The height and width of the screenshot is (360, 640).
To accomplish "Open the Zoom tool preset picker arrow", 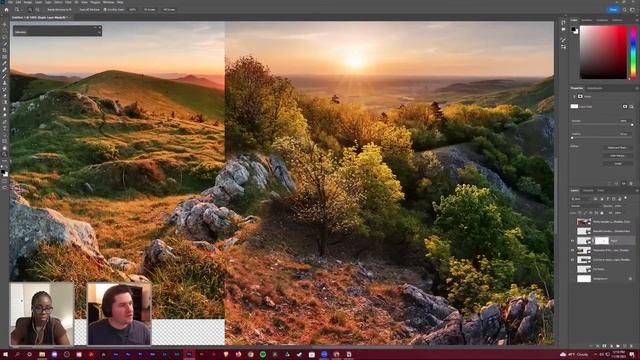I will point(23,9).
